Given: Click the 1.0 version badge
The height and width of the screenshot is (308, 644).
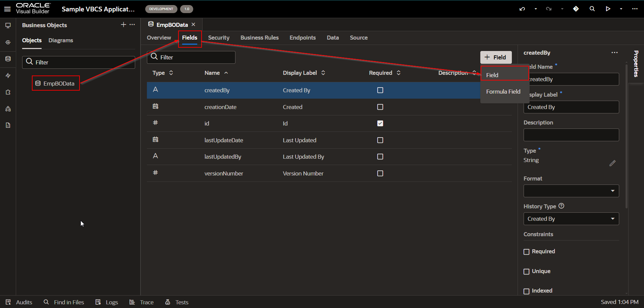Looking at the screenshot, I should click(x=186, y=9).
